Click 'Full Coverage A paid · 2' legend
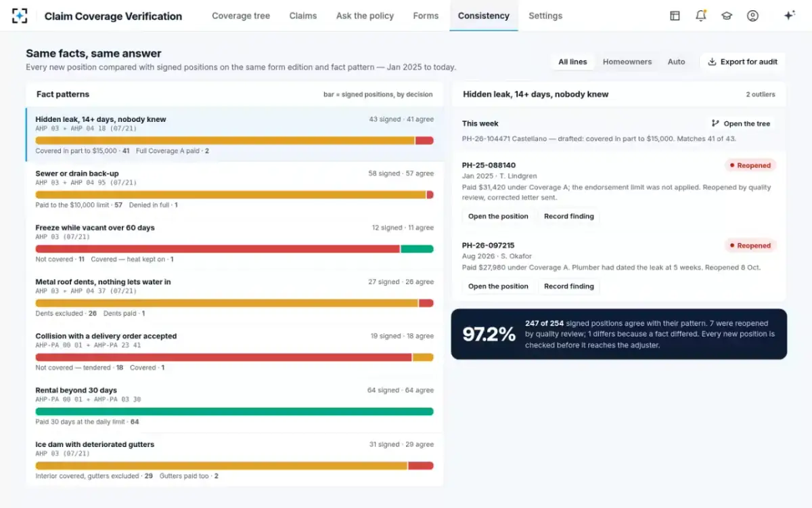This screenshot has width=812, height=508. coord(173,151)
